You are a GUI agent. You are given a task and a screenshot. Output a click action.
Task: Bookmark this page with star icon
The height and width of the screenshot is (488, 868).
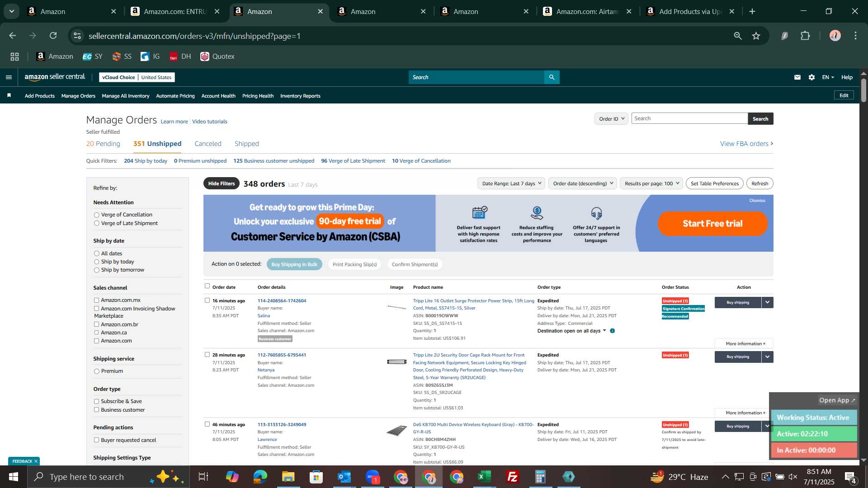[x=756, y=36]
